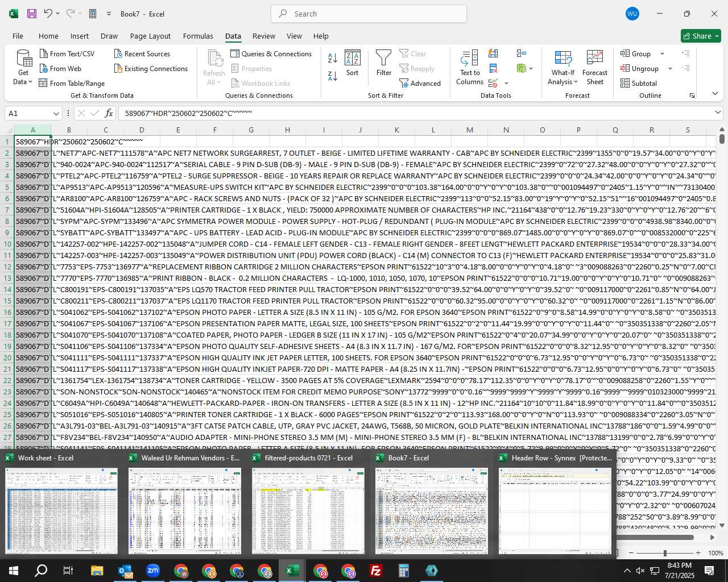The width and height of the screenshot is (728, 582).
Task: Open FileZilla from the taskbar
Action: 376,571
